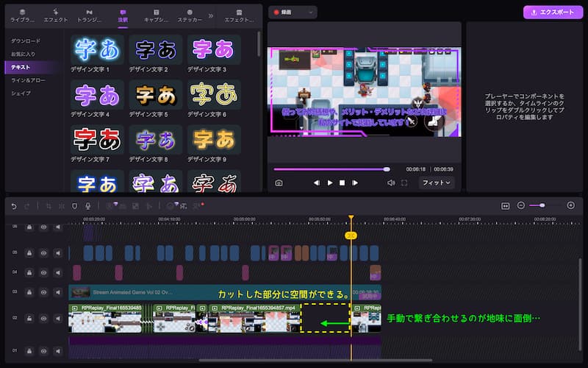Choose the デザイン文字 3 text preset
Image resolution: width=588 pixels, height=368 pixels.
[x=214, y=54]
